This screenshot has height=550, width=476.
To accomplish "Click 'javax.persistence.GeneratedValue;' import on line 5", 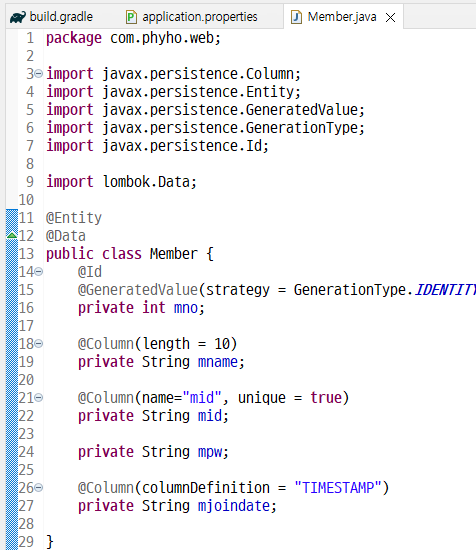I will click(x=234, y=110).
